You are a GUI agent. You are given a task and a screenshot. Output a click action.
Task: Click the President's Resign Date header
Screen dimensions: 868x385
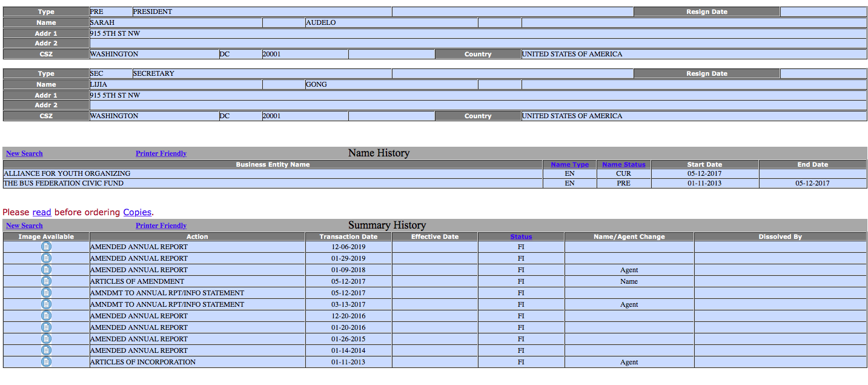point(706,12)
